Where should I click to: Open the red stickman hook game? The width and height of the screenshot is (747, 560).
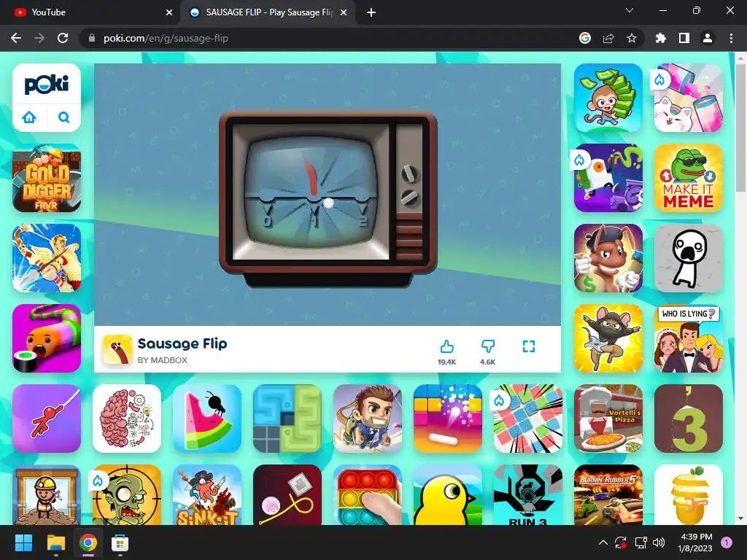pyautogui.click(x=47, y=419)
